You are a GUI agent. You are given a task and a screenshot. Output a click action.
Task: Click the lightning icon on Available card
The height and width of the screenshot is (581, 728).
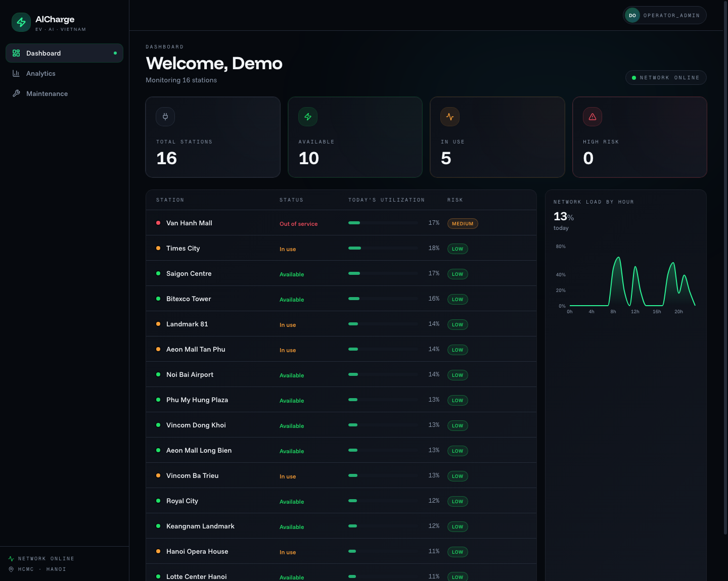[308, 117]
